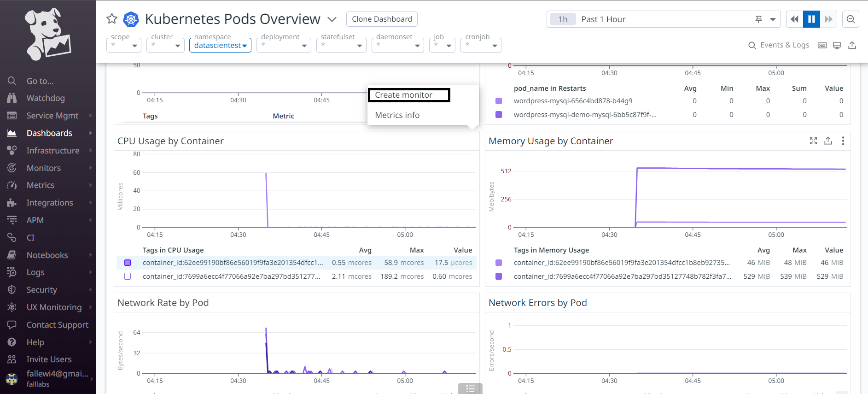Click the export icon on Memory Usage widget
This screenshot has width=868, height=394.
point(828,141)
